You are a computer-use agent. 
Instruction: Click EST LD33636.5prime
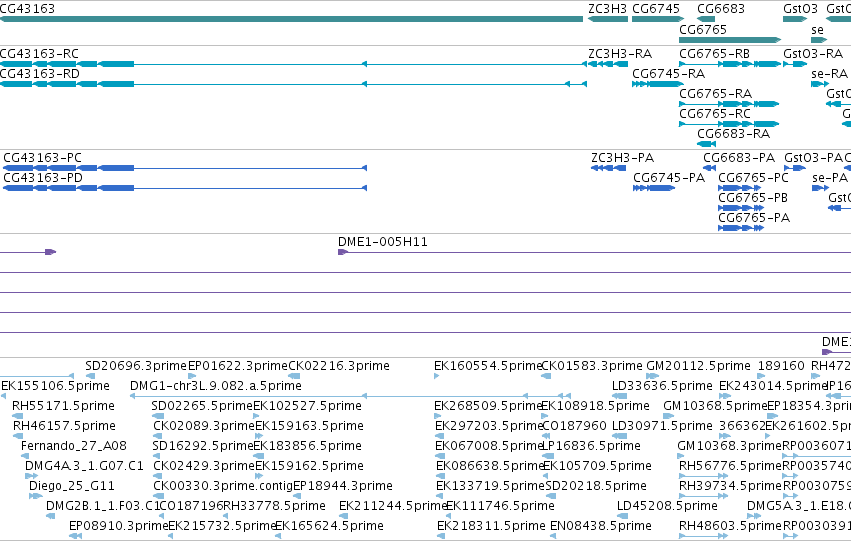[x=619, y=396]
